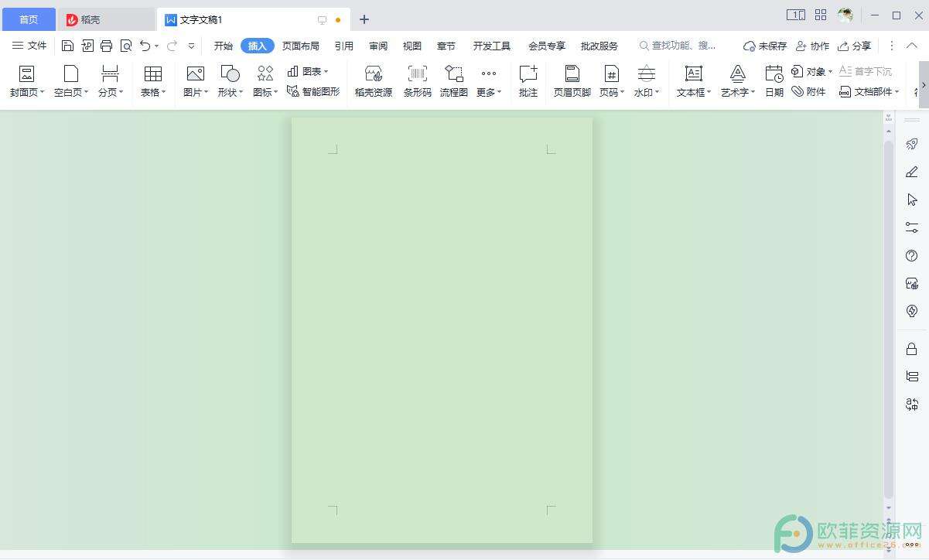Switch to the 页面布局 ribbon tab
This screenshot has width=929, height=560.
(x=300, y=46)
